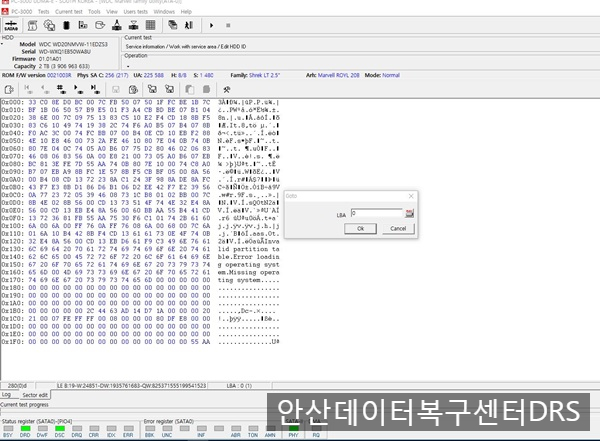This screenshot has height=441, width=600.
Task: Click the DSC status register indicator
Action: tap(60, 431)
